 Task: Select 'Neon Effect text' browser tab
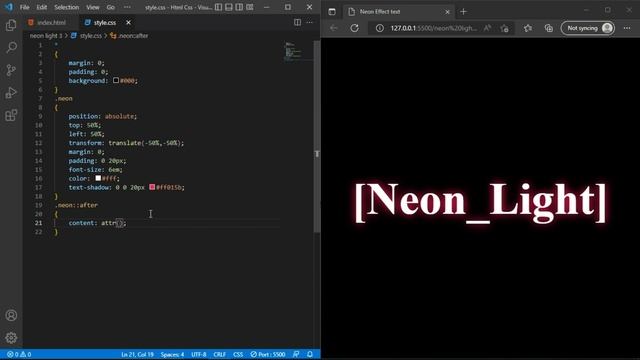click(398, 12)
